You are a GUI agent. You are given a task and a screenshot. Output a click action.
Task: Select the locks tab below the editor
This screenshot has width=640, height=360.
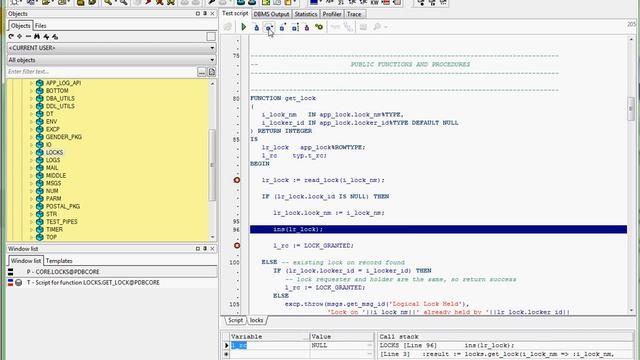(256, 320)
